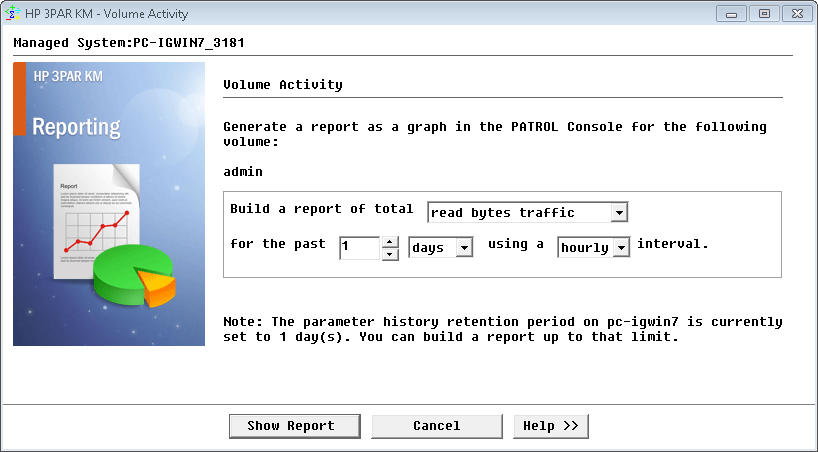Cancel the Volume Activity dialog

click(437, 426)
